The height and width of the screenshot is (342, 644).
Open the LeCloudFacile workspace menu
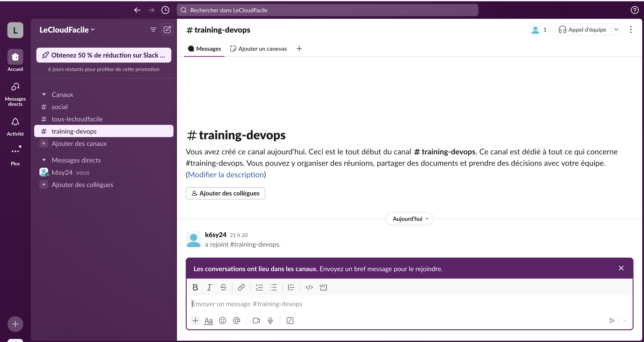pos(67,30)
